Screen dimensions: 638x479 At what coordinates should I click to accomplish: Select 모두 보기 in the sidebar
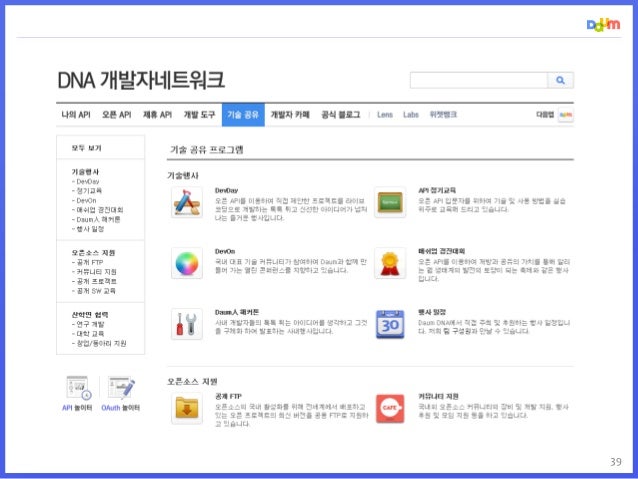coord(87,148)
